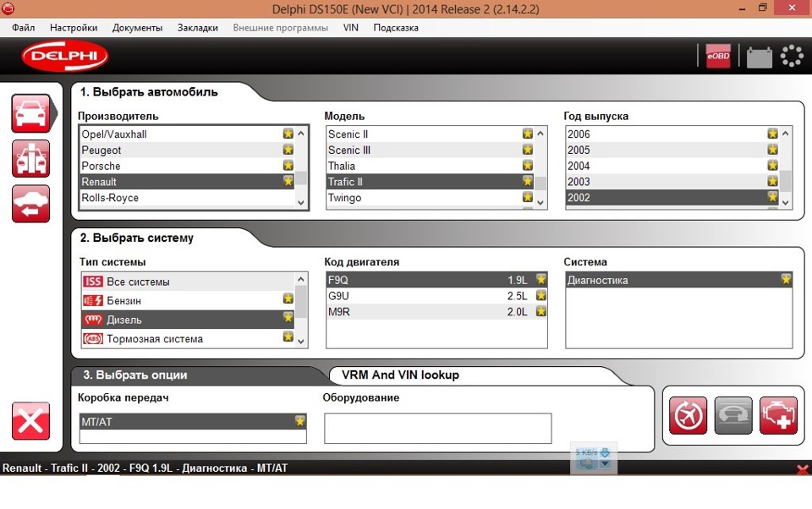
Task: Click the Оборудование equipment field
Action: 437,428
